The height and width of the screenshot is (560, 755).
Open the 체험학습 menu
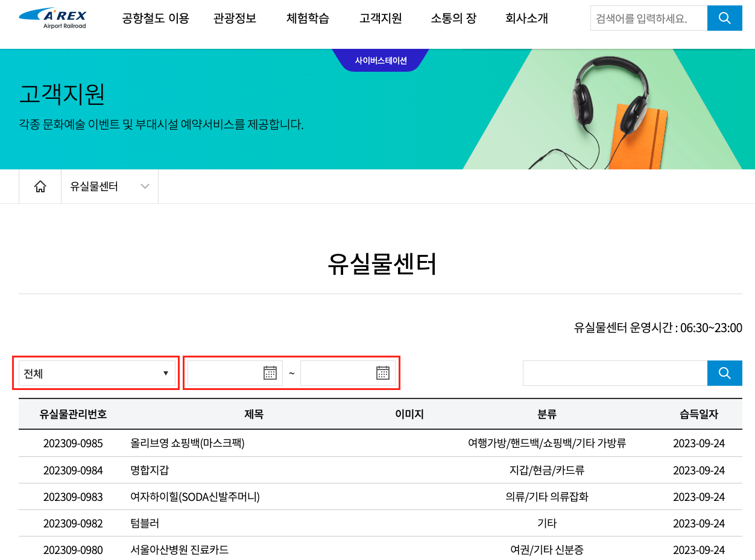coord(308,18)
